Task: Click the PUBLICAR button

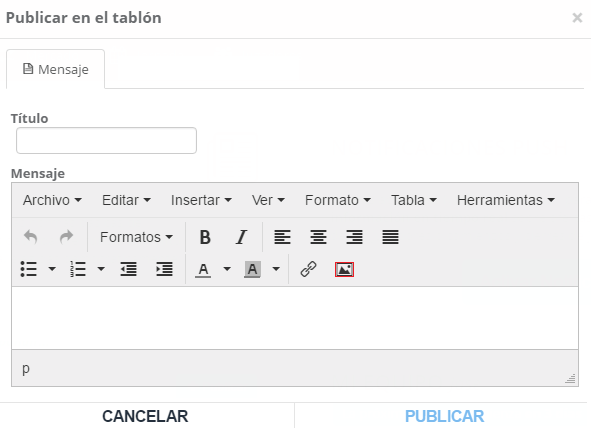Action: pos(444,416)
